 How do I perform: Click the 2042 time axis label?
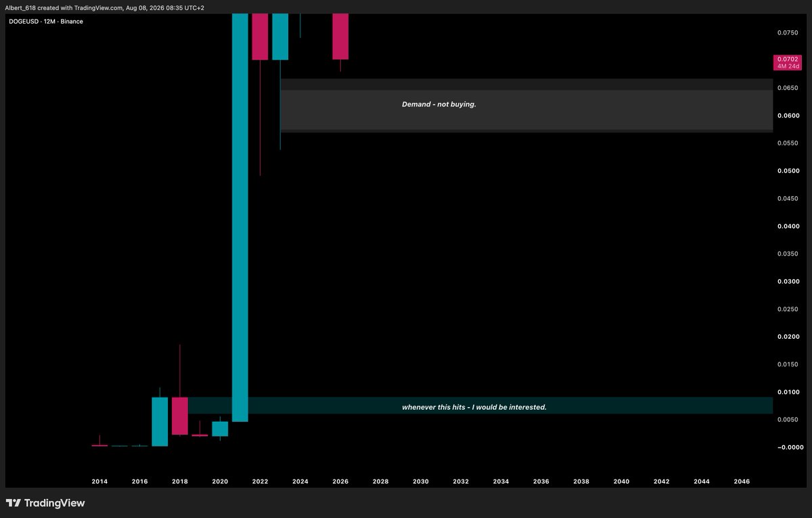pyautogui.click(x=662, y=481)
